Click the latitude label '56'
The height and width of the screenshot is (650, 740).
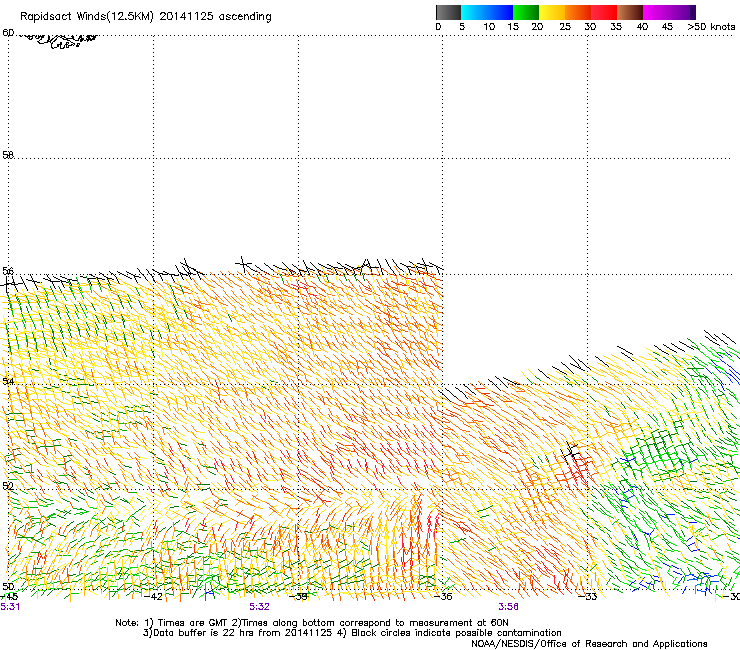[x=8, y=271]
